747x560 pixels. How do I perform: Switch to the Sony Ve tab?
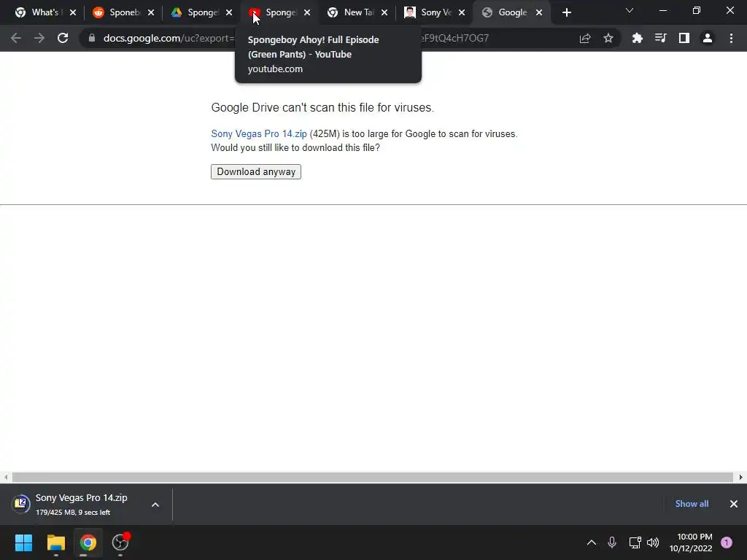[435, 12]
